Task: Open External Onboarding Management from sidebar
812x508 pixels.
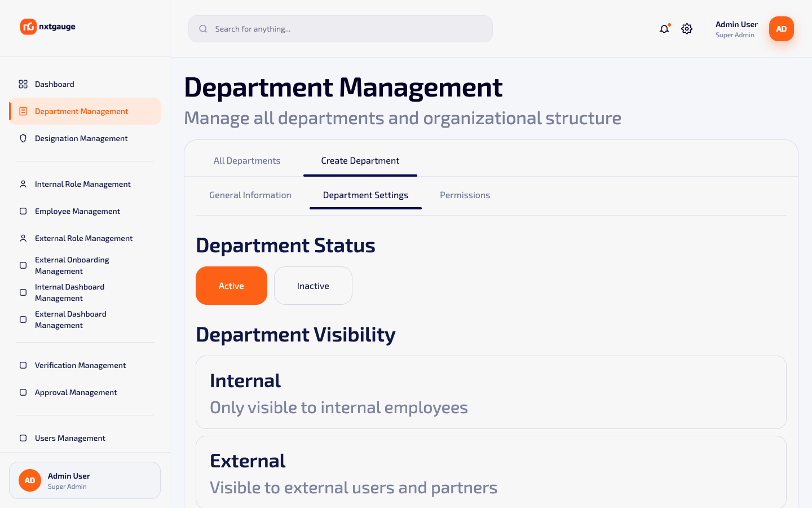Action: (x=85, y=265)
